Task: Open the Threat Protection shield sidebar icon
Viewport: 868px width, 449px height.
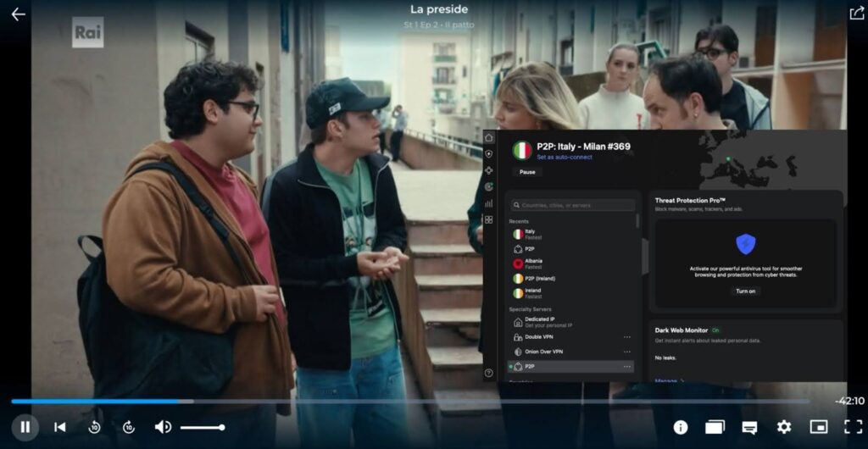Action: point(489,153)
